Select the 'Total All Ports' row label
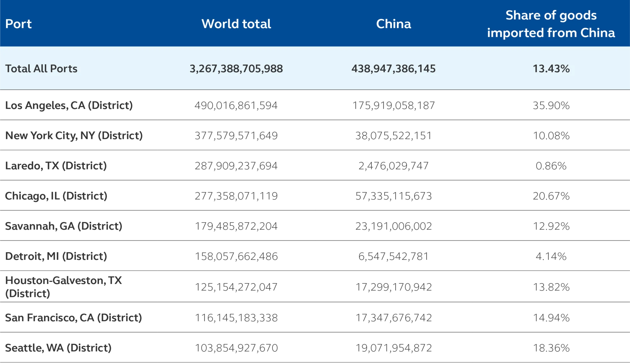Viewport: 630px width, 364px height. tap(41, 69)
